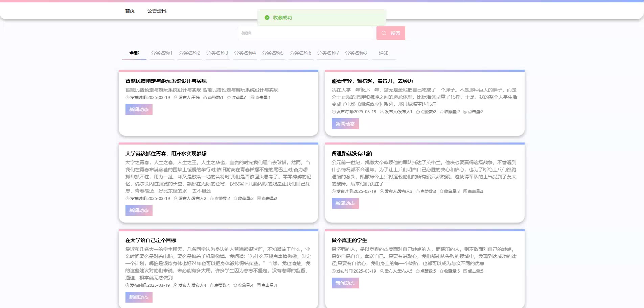This screenshot has width=644, height=308.
Task: Click the publisher user icon on 智能民宿预定与游玩系统设计与实现 card
Action: coord(176,98)
